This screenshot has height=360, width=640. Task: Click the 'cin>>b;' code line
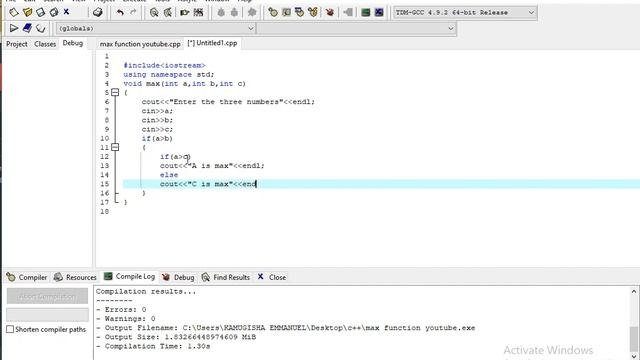[157, 120]
